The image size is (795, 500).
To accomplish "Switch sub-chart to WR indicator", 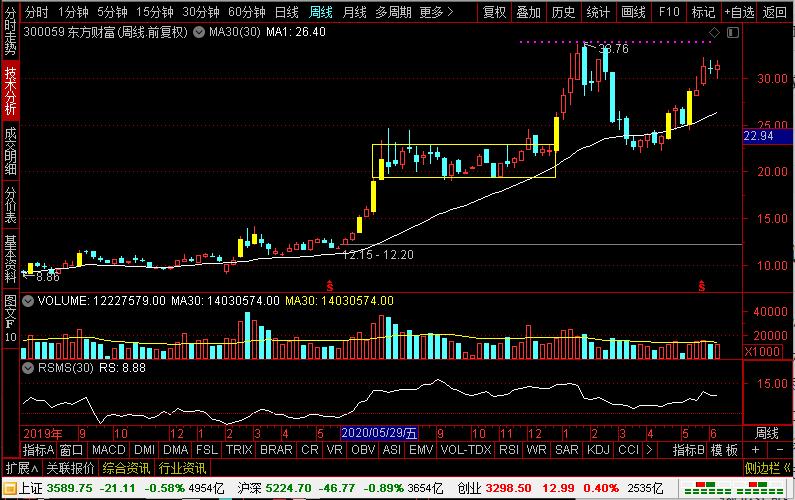I will [536, 450].
